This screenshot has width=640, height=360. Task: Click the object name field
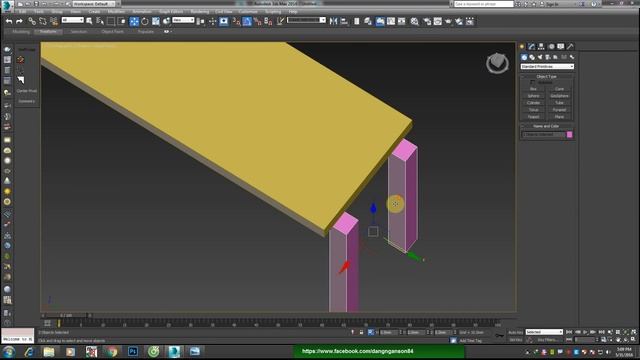pyautogui.click(x=543, y=135)
